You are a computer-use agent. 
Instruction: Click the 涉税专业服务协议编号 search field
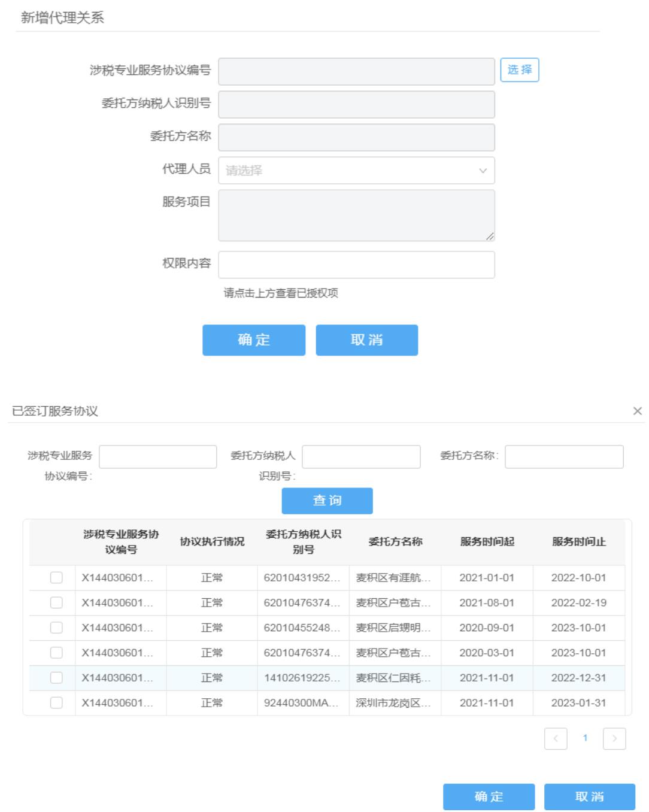(x=157, y=457)
